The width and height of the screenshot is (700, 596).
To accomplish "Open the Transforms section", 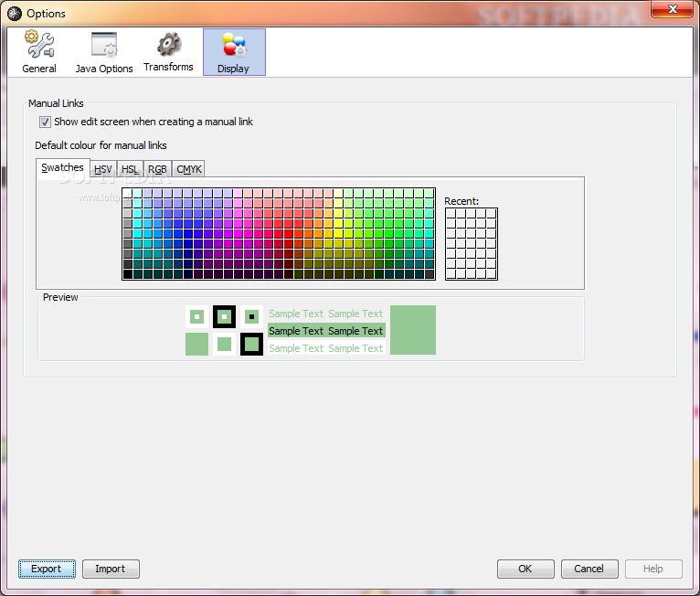I will click(168, 52).
